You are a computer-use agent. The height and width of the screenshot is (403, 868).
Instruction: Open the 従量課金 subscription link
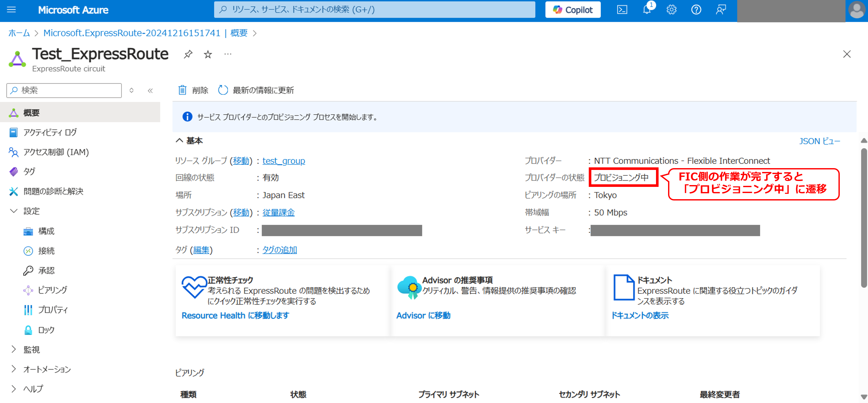(x=279, y=212)
